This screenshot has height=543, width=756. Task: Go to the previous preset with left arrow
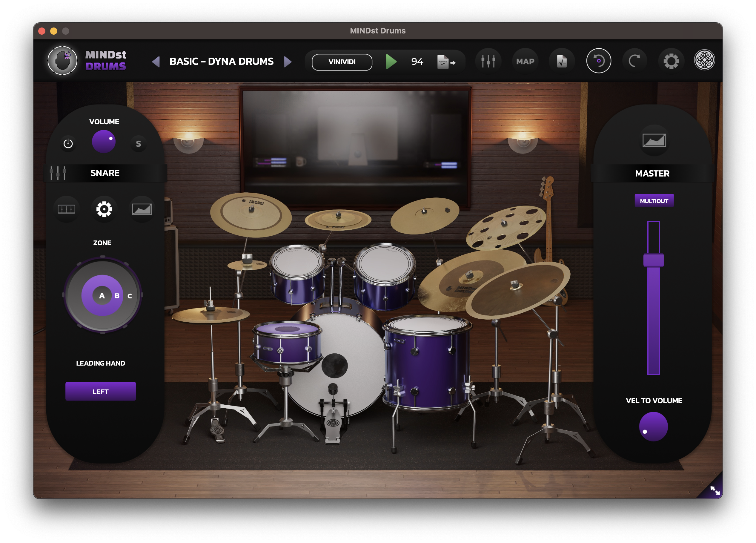(x=156, y=62)
